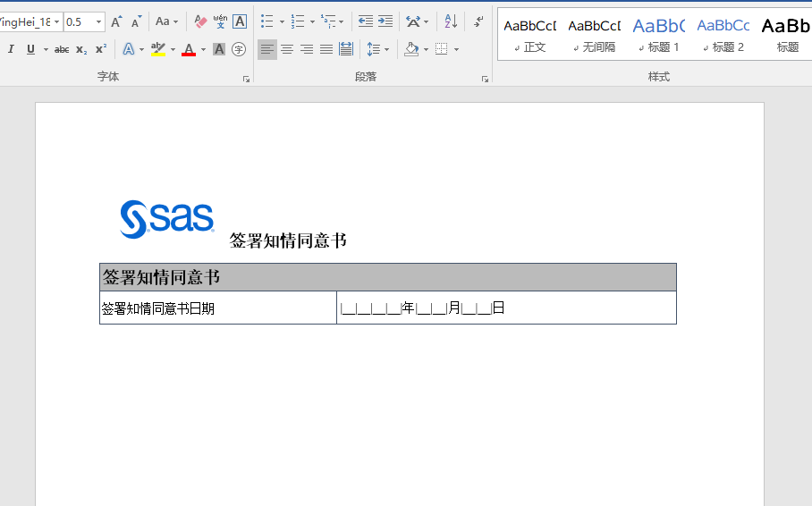Expand the underline style dropdown
This screenshot has width=812, height=506.
pos(46,49)
